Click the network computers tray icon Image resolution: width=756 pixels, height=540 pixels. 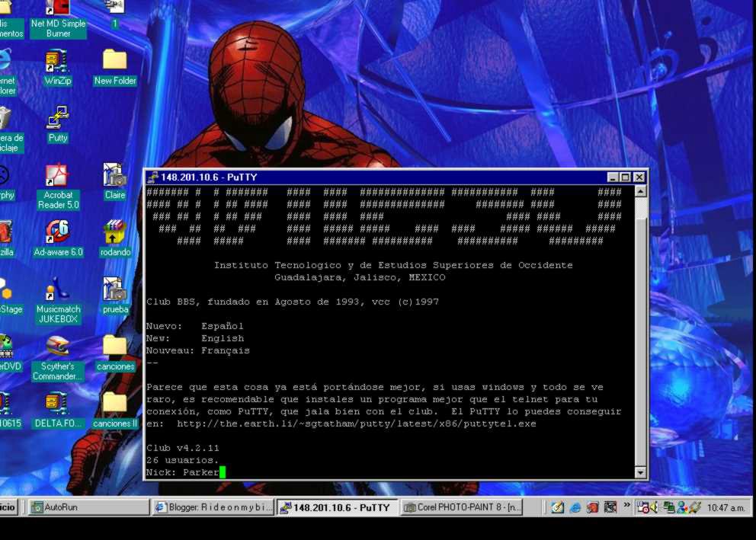(x=668, y=507)
